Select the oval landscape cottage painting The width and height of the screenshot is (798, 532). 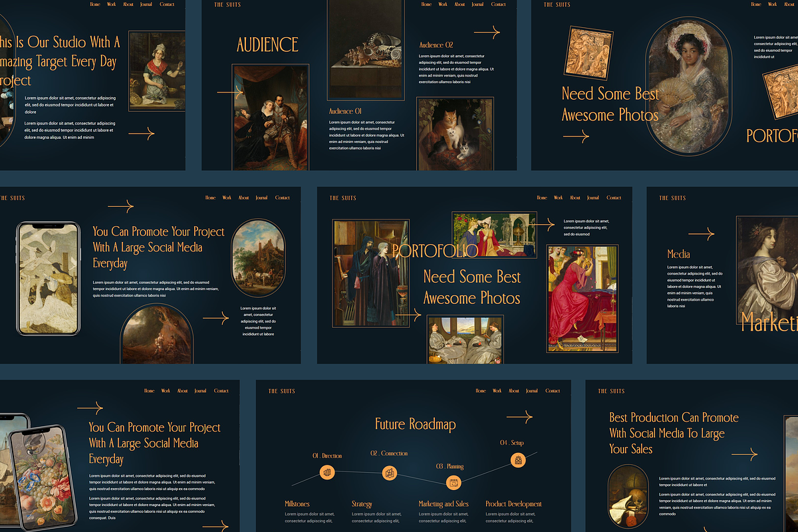(x=257, y=258)
